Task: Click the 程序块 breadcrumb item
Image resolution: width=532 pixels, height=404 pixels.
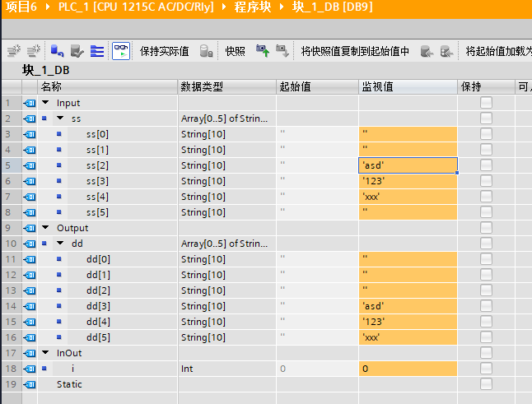Action: [255, 7]
